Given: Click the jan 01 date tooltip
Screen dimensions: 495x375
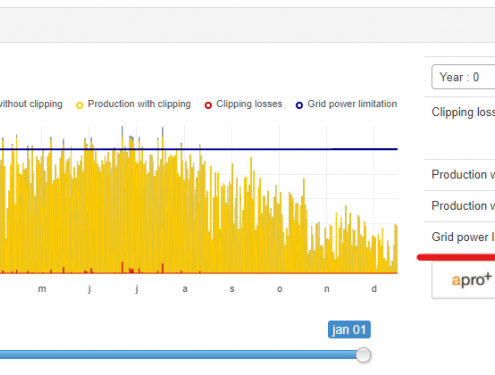Looking at the screenshot, I should (x=349, y=330).
